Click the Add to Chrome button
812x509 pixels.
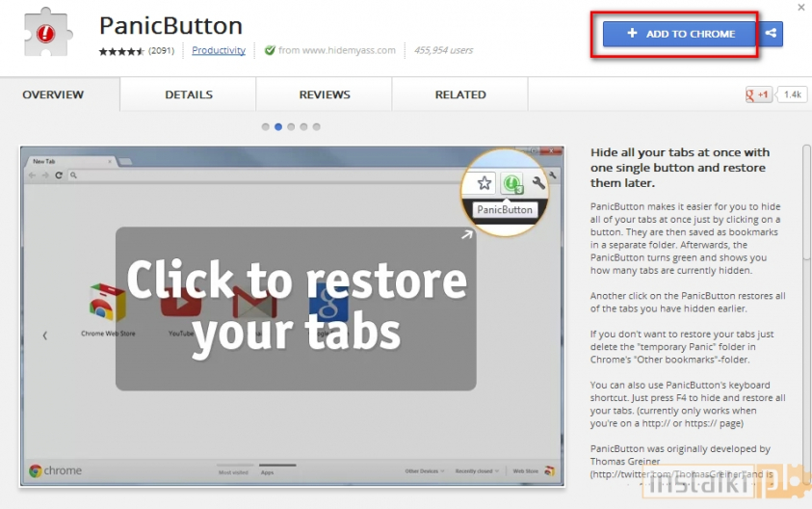(x=681, y=34)
